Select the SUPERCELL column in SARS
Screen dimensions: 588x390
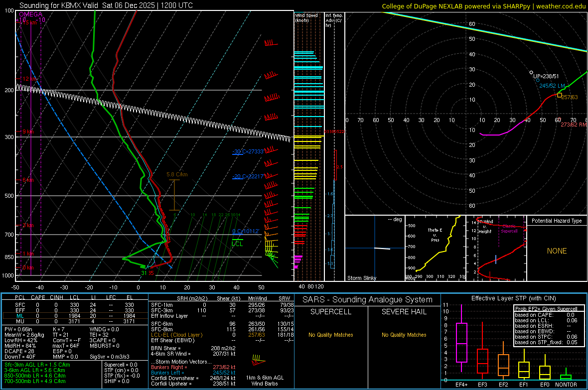coord(331,312)
